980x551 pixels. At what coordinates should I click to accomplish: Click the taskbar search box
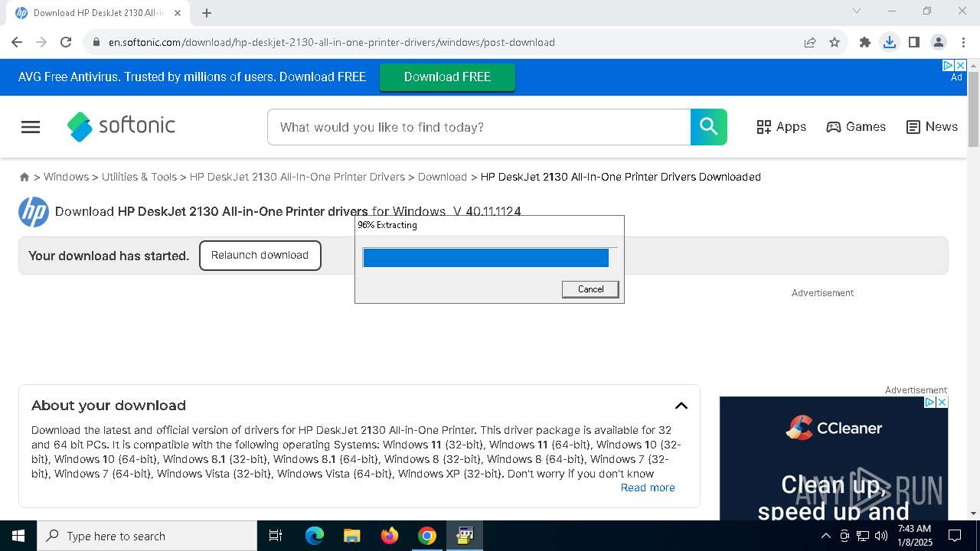147,536
